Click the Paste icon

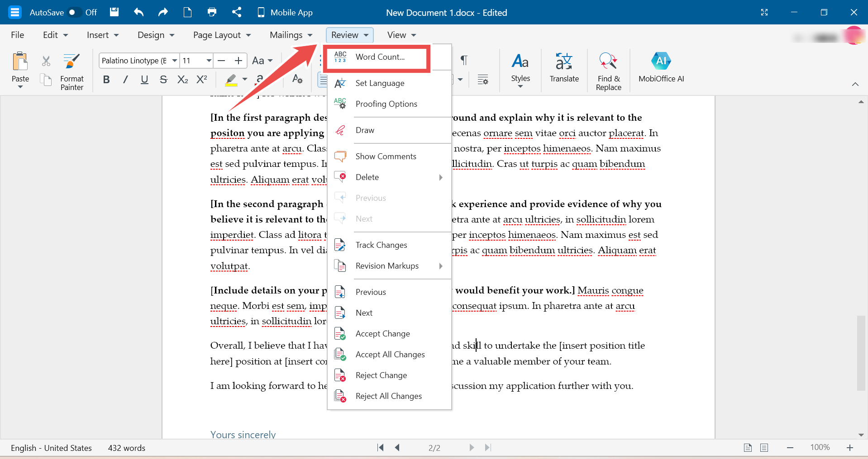point(20,62)
